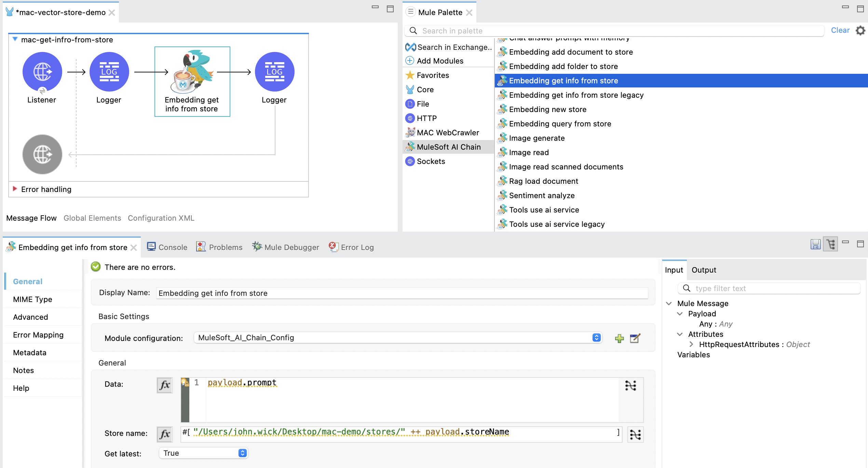Viewport: 868px width, 468px height.
Task: Switch to the Global Elements tab
Action: click(x=92, y=218)
